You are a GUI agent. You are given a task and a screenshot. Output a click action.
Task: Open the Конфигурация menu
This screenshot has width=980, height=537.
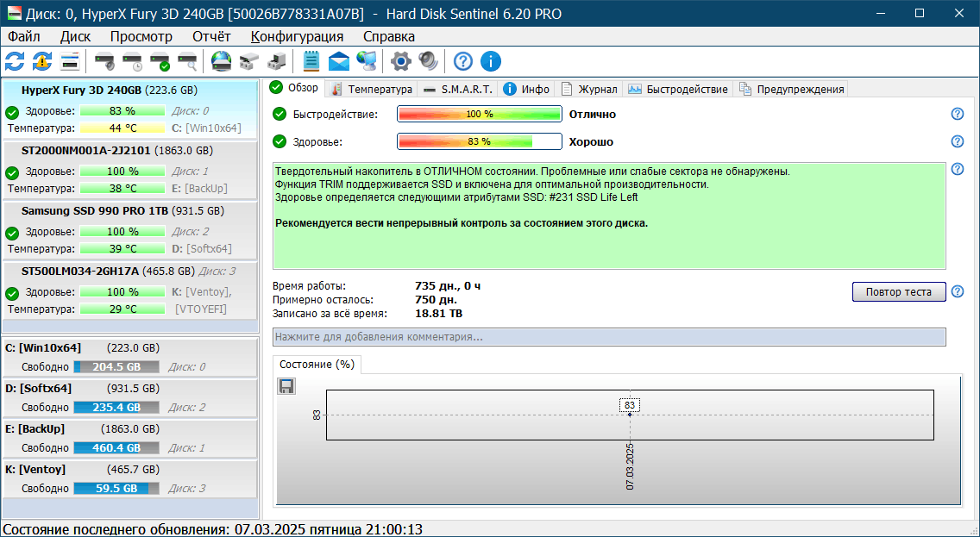tap(297, 36)
